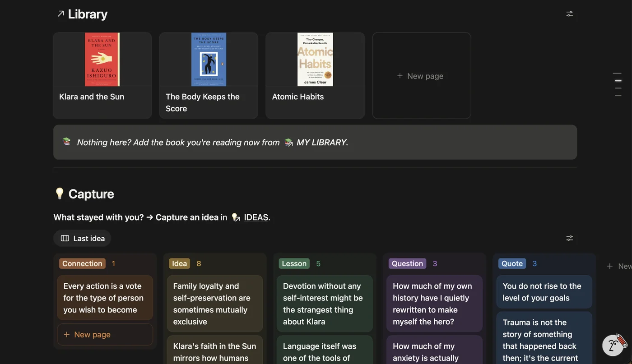The height and width of the screenshot is (364, 632).
Task: Click the Quote group tag
Action: click(x=512, y=263)
